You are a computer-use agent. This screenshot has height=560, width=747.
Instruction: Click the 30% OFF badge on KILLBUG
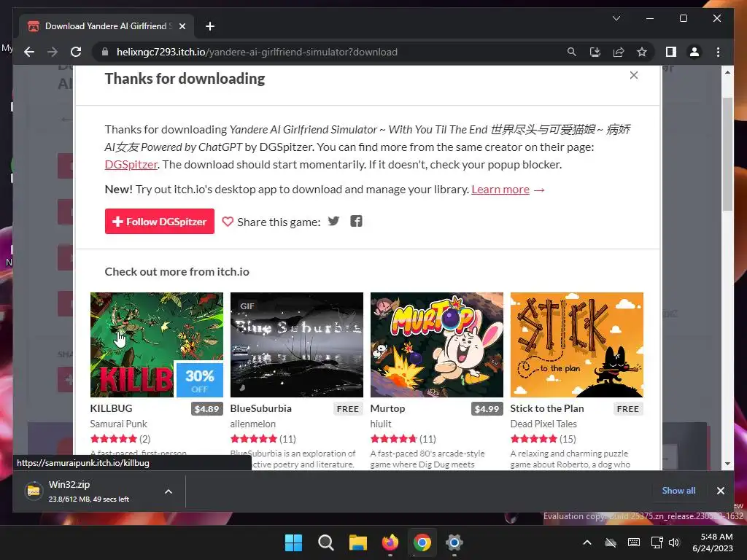click(200, 380)
